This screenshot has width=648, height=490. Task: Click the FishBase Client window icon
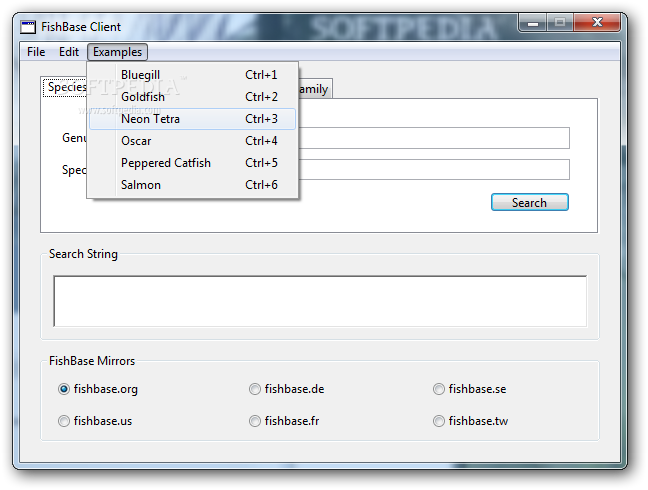click(x=28, y=27)
